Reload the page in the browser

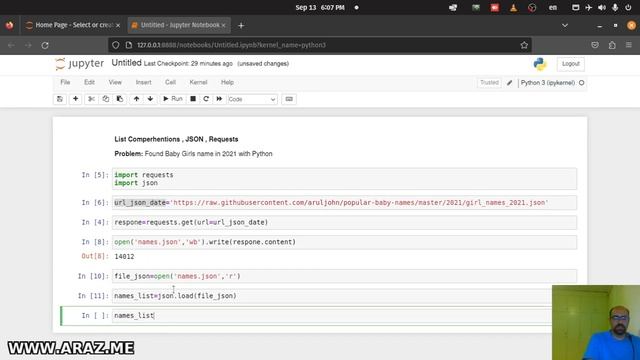click(45, 45)
